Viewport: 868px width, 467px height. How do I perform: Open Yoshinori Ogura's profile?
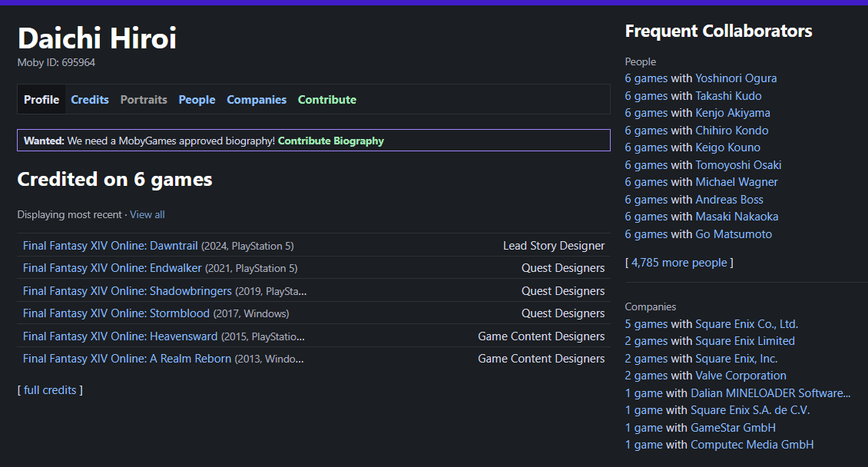[736, 78]
